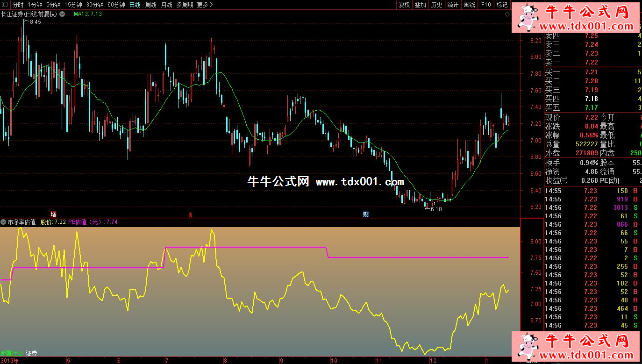642x364 pixels.
Task: Open the 多周期 multi-period view
Action: [185, 5]
